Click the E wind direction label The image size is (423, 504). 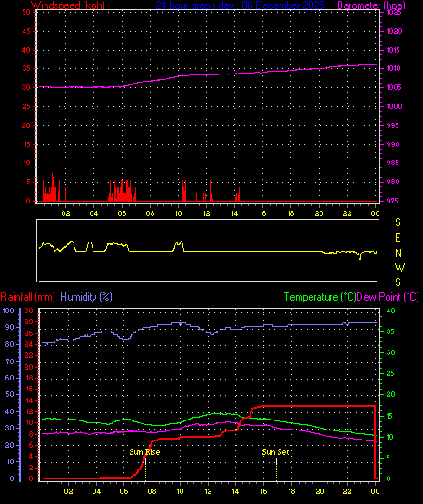point(398,238)
